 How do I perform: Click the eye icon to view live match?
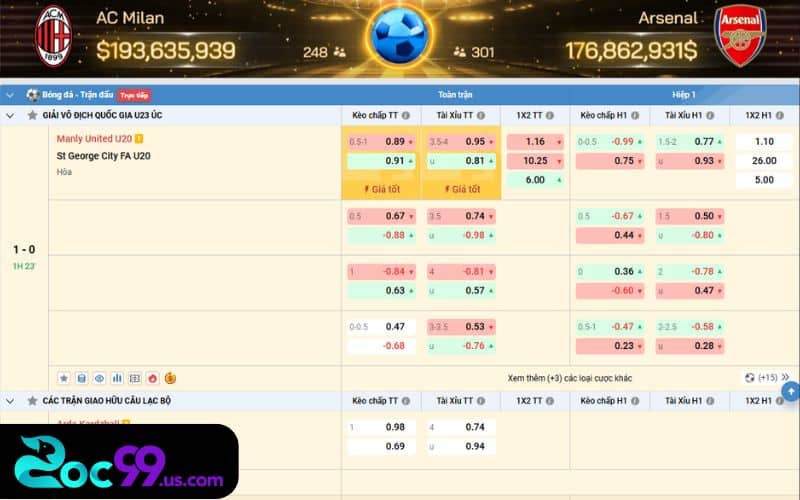(99, 379)
